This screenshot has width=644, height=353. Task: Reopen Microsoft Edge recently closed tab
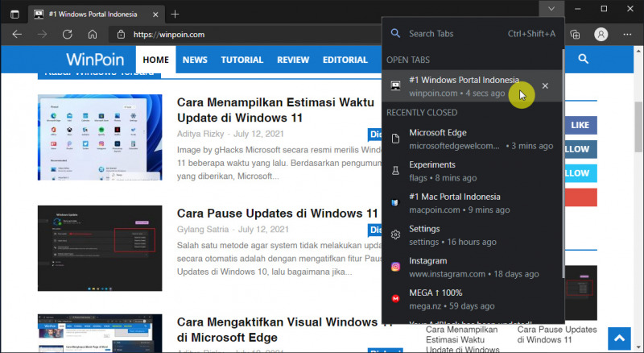click(472, 139)
